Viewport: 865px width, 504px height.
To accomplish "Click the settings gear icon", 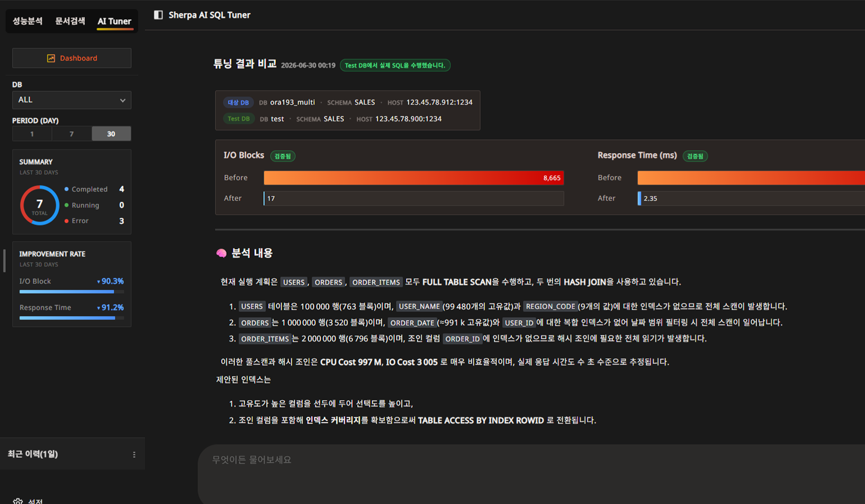I will coord(18,501).
